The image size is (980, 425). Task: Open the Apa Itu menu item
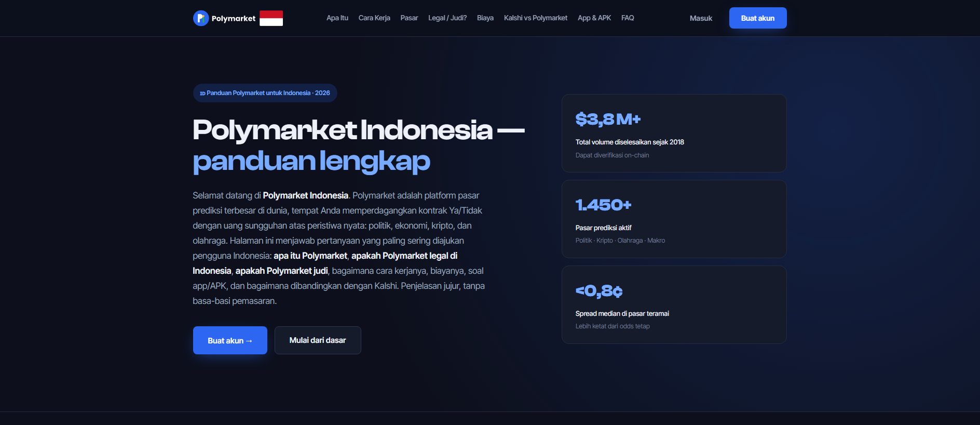[x=337, y=18]
